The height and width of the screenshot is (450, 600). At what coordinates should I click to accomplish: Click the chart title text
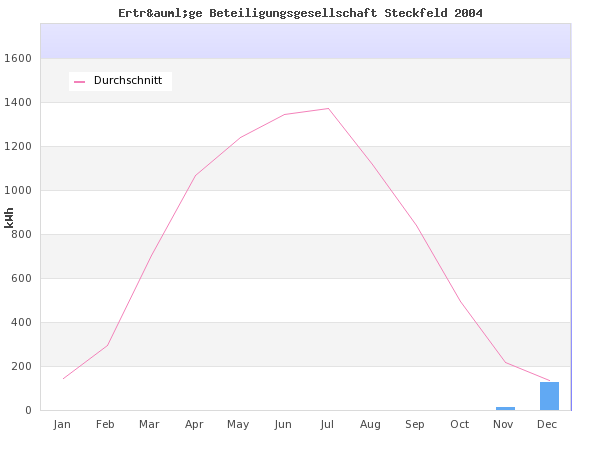tap(300, 13)
